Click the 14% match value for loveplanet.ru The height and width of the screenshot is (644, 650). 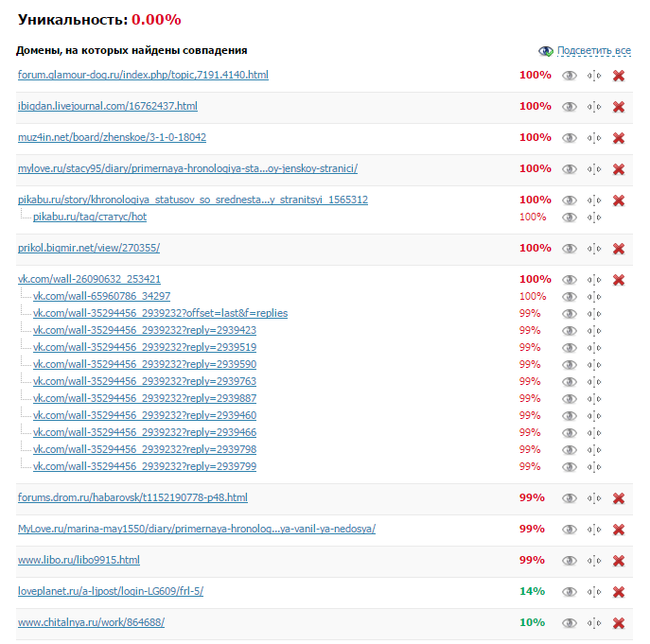533,591
